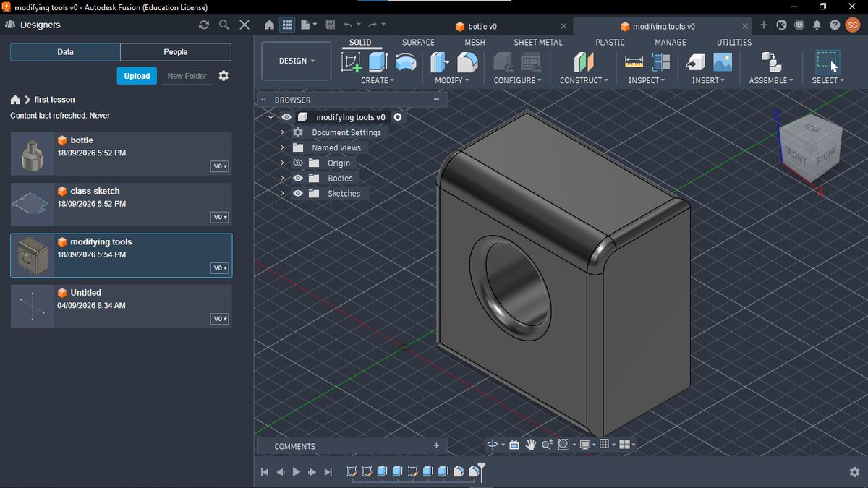
Task: Open the UTILITIES tab
Action: click(734, 43)
